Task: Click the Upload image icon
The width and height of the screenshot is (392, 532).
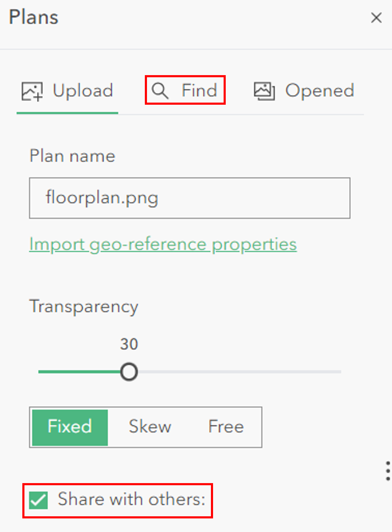Action: (31, 91)
